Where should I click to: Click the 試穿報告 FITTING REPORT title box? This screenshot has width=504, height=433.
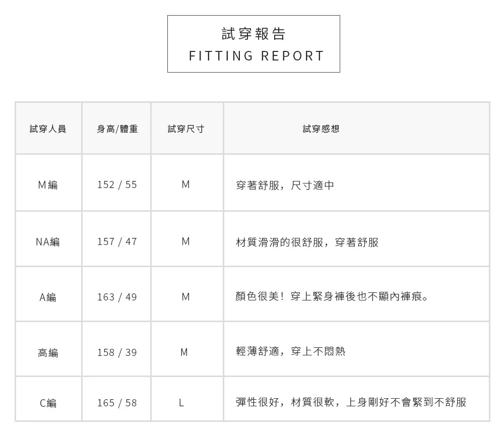(x=254, y=44)
